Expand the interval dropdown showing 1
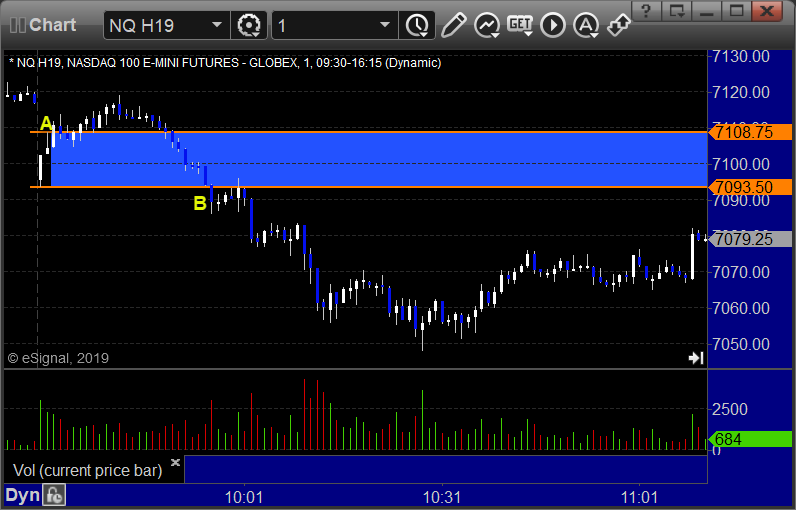The height and width of the screenshot is (510, 796). click(x=385, y=25)
